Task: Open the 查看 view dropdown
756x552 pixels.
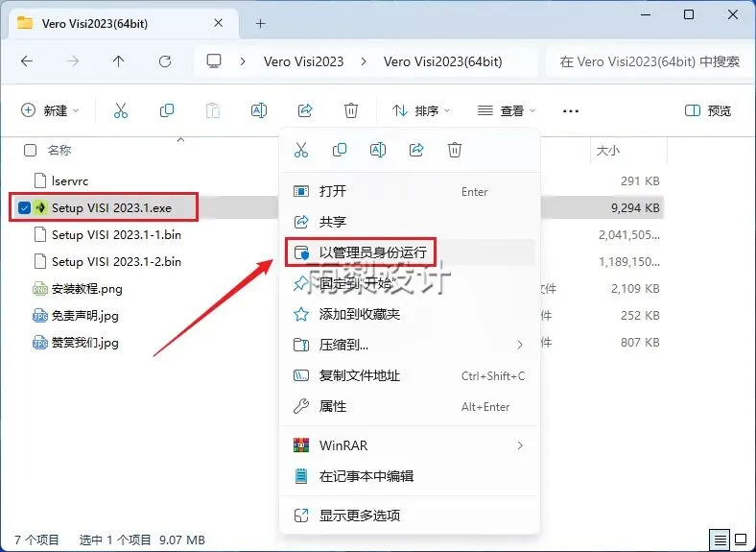Action: click(x=507, y=111)
